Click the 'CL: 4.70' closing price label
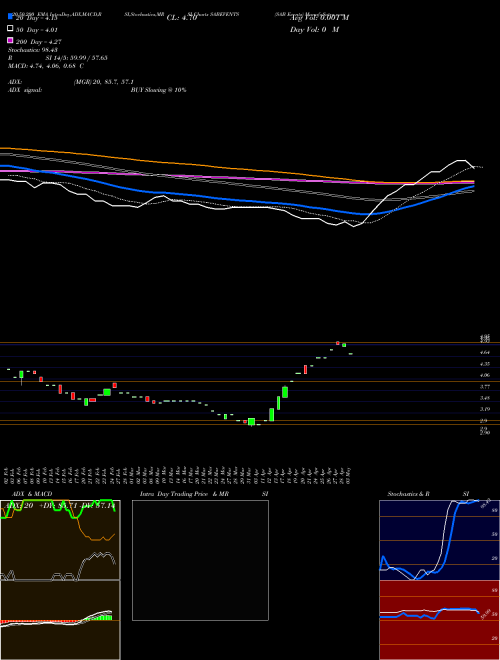Screen dimensions: 500x660 (x=182, y=18)
